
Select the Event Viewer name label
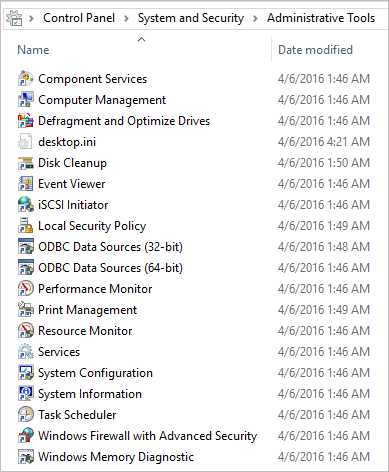point(72,184)
